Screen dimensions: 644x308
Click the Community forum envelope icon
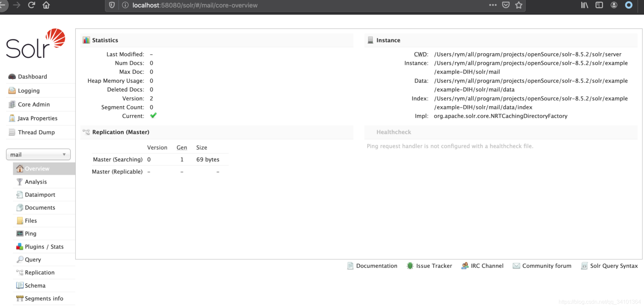pos(516,266)
